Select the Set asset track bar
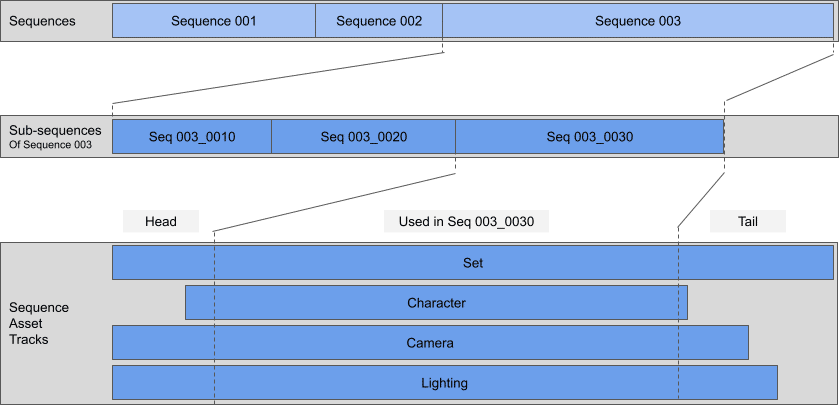This screenshot has width=839, height=405. (472, 263)
